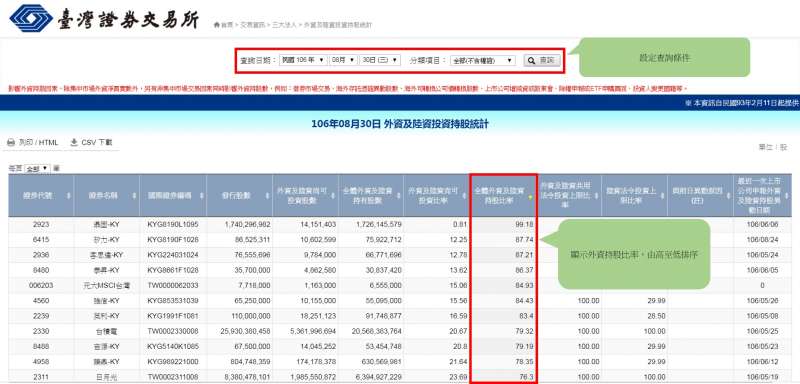Screen dimensions: 800x384
Task: Sort by the last filing date column arrows
Action: [787, 196]
